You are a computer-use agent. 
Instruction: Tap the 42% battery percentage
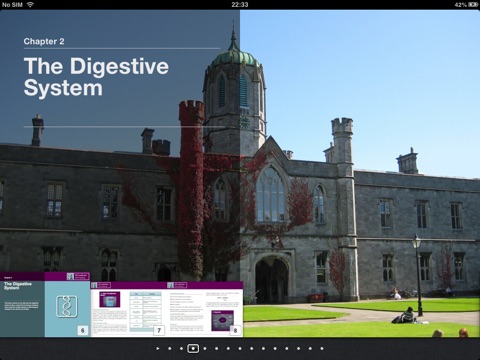click(461, 5)
